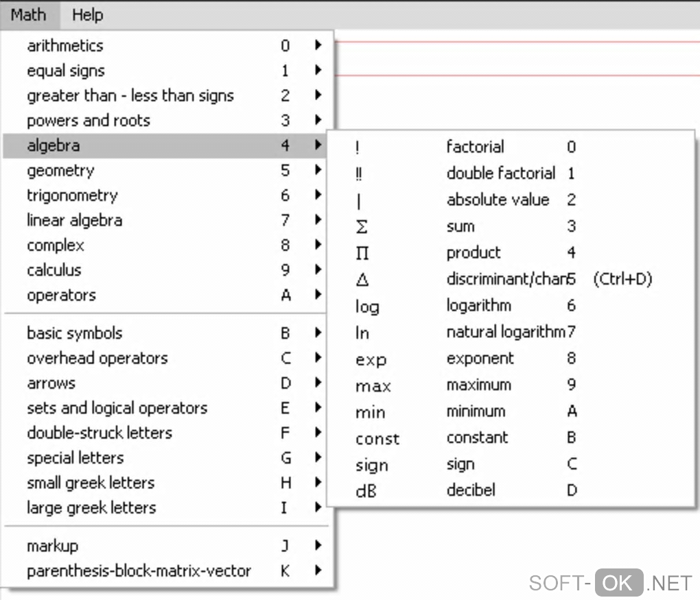Select the single exclamation factorial symbol
This screenshot has width=700, height=600.
[358, 147]
